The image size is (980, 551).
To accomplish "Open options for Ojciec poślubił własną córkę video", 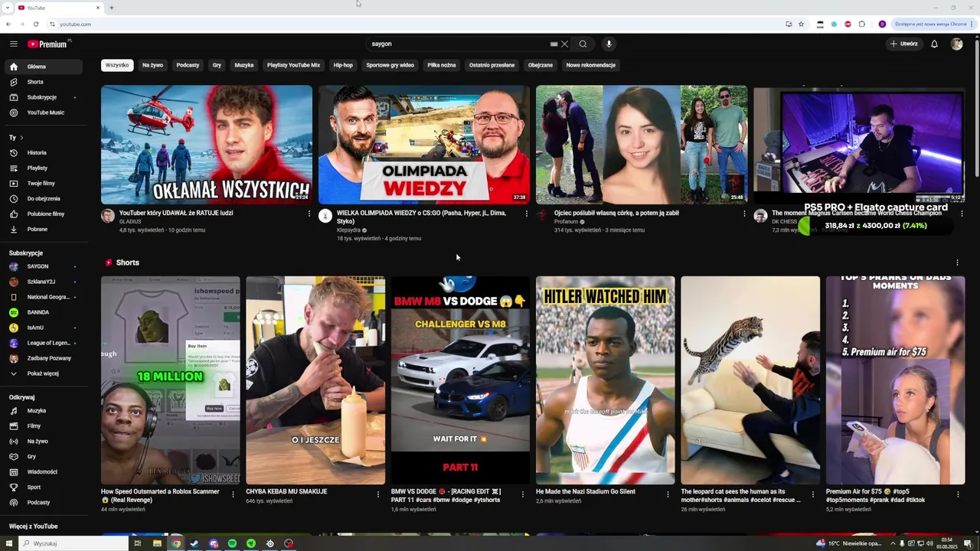I will 744,214.
